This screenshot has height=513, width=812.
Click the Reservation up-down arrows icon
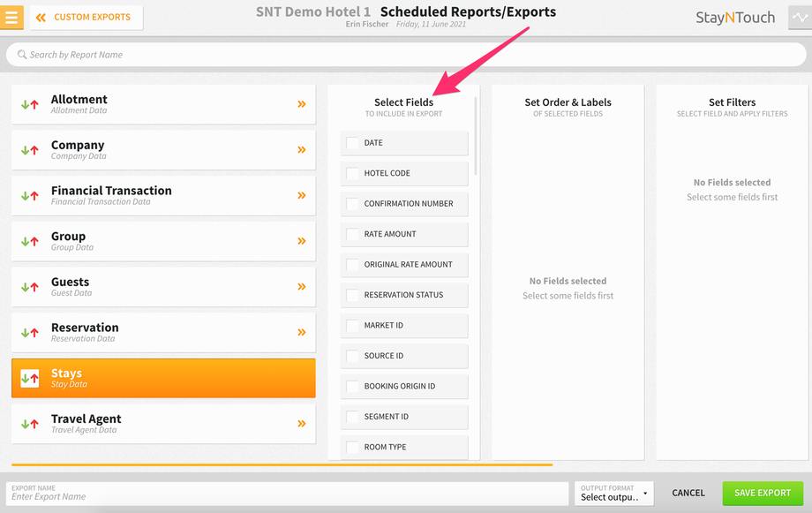[x=29, y=333]
